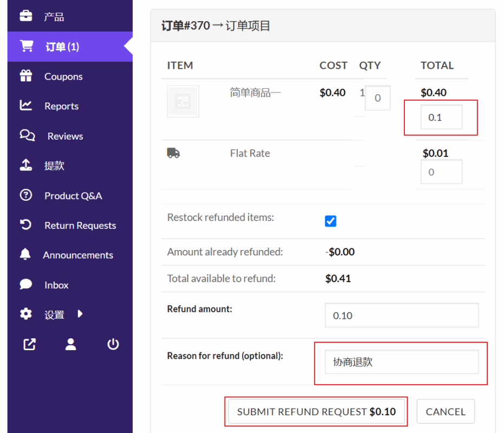Expand the 设置 submenu arrow
The width and height of the screenshot is (504, 433).
click(x=80, y=313)
